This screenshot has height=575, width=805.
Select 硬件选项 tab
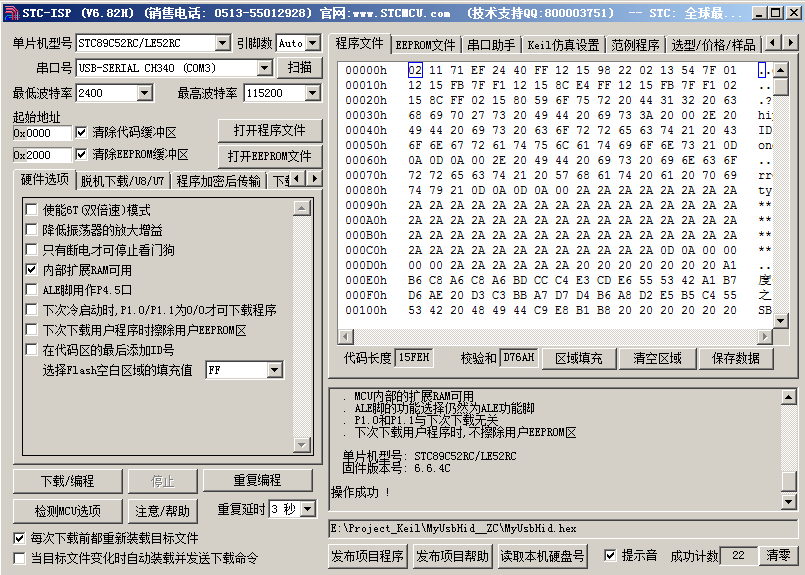pyautogui.click(x=45, y=179)
